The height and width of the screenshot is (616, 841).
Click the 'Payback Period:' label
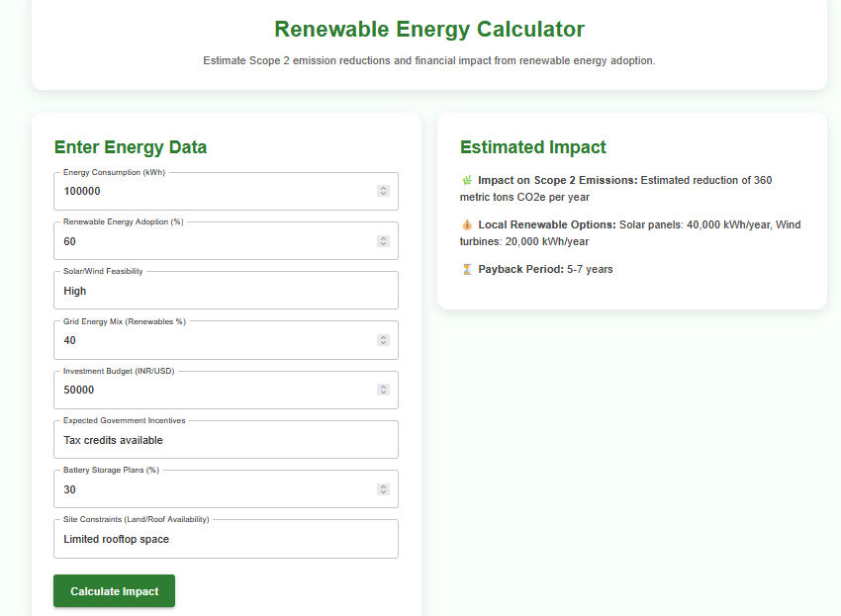coord(520,269)
